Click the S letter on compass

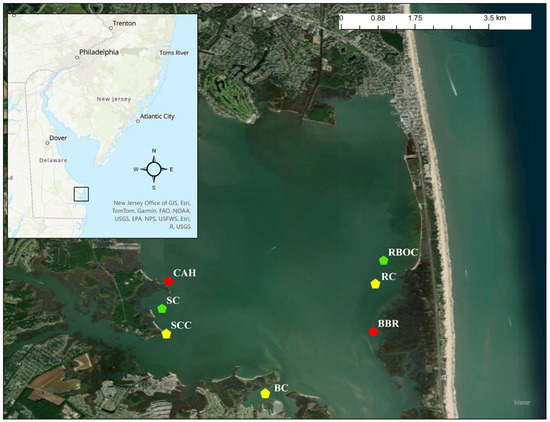coord(154,188)
